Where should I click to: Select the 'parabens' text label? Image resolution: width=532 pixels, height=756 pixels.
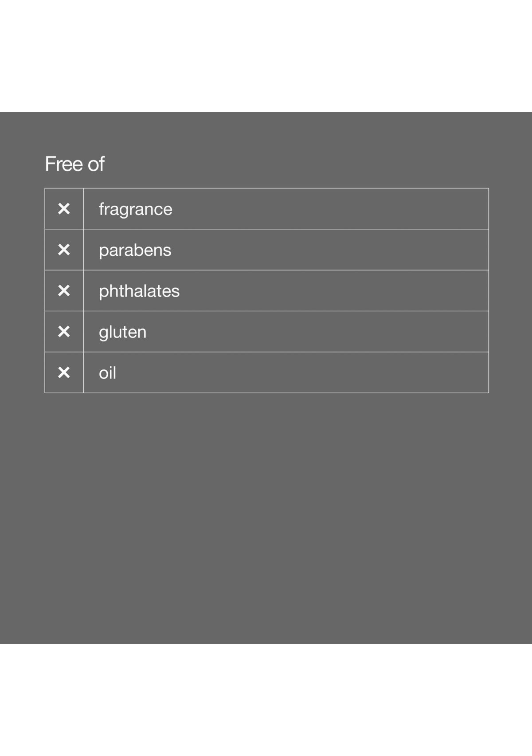(x=135, y=251)
